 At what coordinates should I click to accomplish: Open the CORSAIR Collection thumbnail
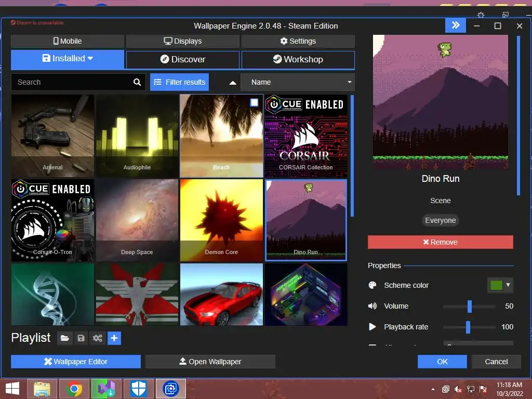click(x=305, y=136)
